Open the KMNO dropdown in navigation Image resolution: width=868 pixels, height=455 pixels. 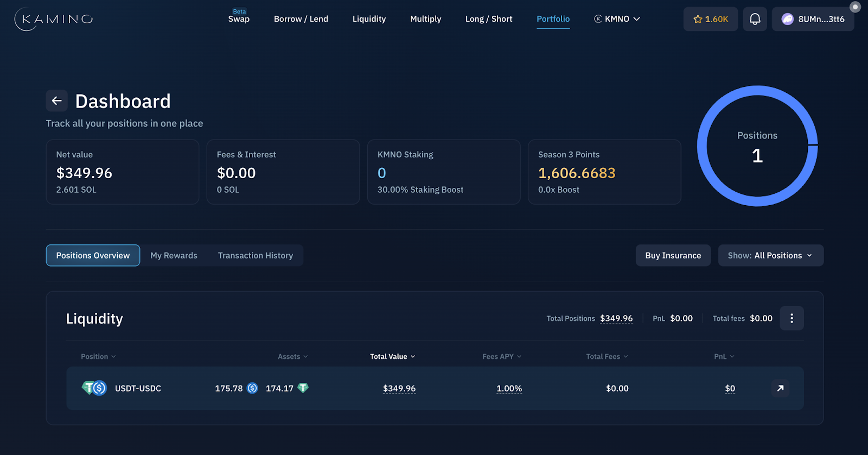[617, 19]
